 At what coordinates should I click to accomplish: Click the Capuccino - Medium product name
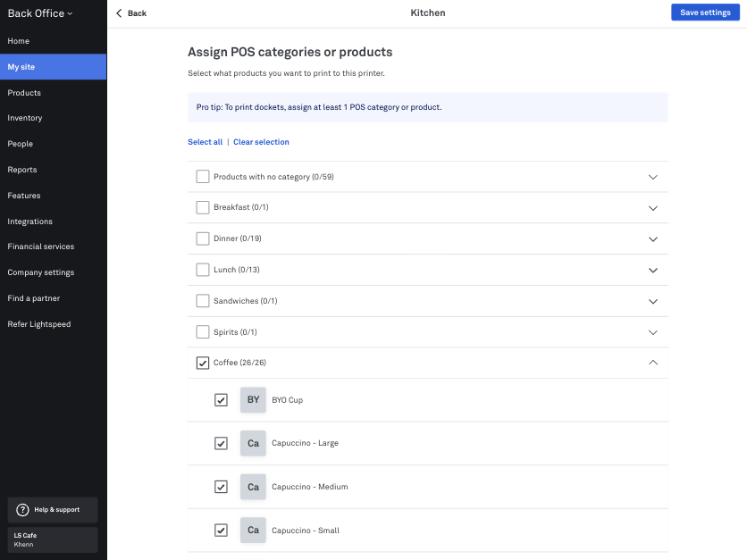click(310, 487)
